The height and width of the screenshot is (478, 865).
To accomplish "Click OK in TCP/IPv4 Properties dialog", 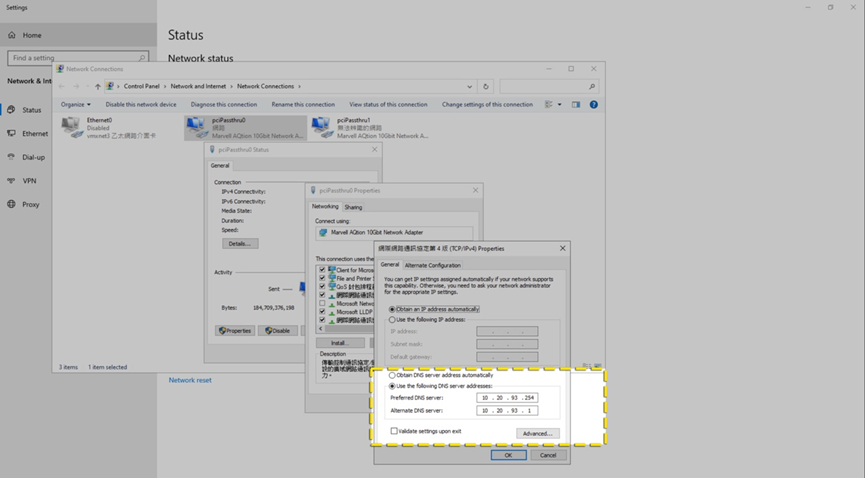I will point(508,455).
